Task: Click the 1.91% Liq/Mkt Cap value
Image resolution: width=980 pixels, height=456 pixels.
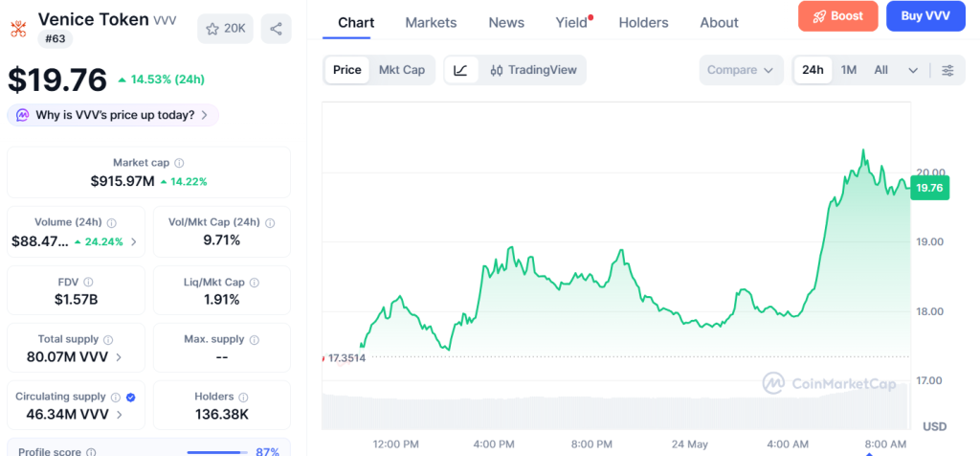Action: click(x=222, y=300)
